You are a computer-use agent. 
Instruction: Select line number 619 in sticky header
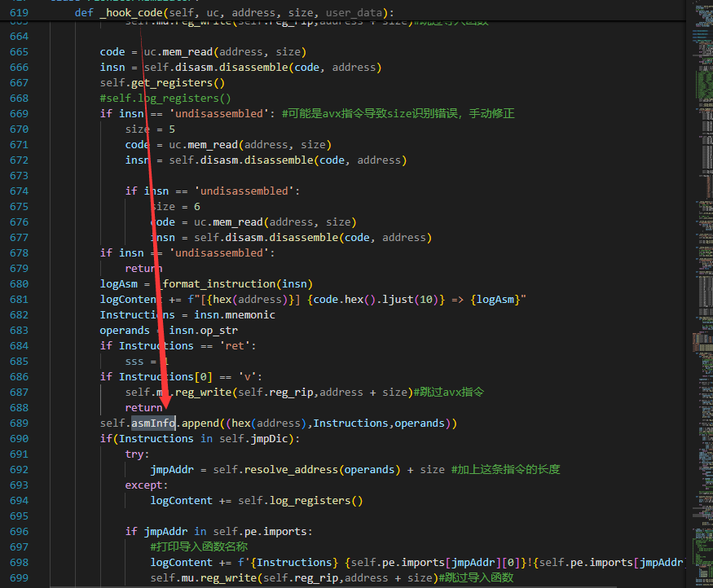pos(19,13)
